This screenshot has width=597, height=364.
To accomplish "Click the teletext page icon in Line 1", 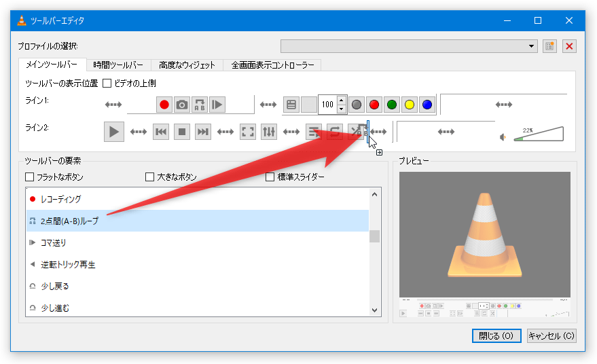I will click(291, 105).
